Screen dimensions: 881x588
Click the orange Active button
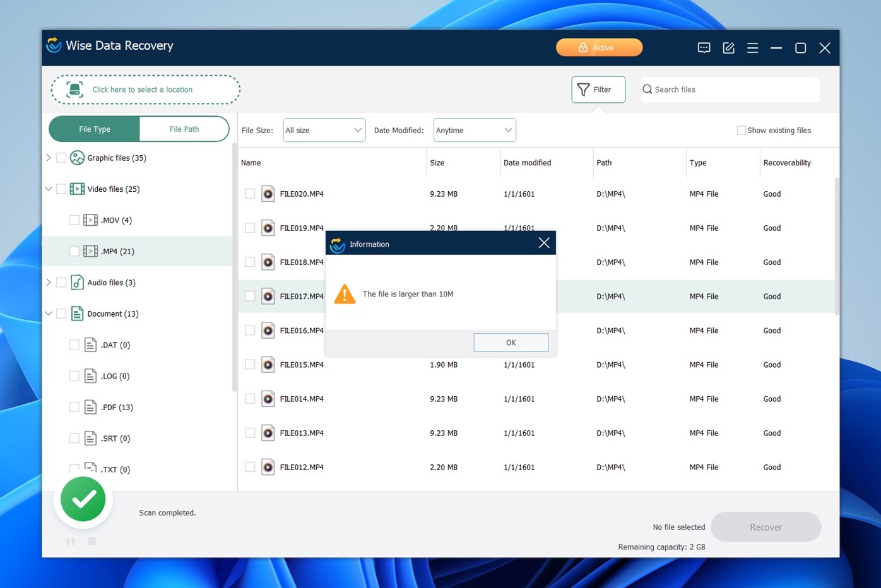[x=599, y=47]
